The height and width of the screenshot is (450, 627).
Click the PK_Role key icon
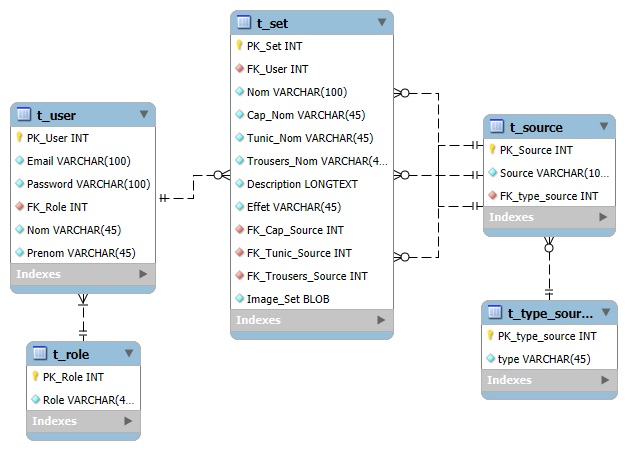[35, 376]
